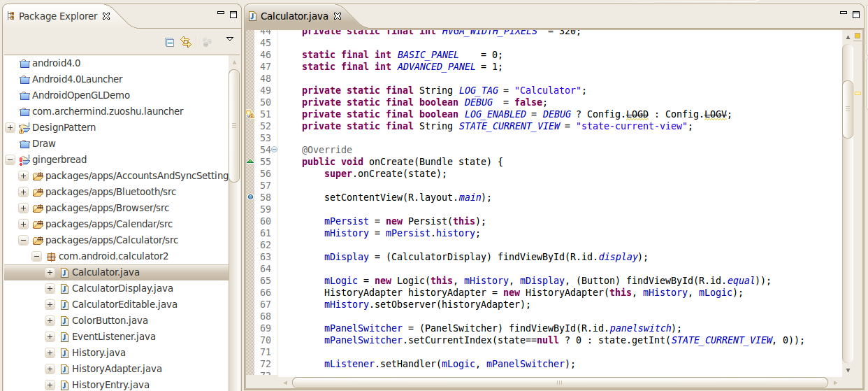Open HistoryAdapter.java from the tree
The height and width of the screenshot is (391, 868).
[117, 369]
